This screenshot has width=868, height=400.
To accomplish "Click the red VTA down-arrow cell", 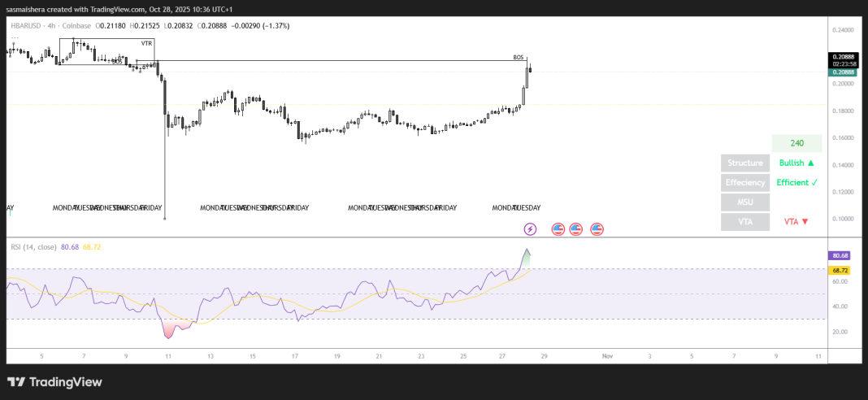I will pos(796,221).
